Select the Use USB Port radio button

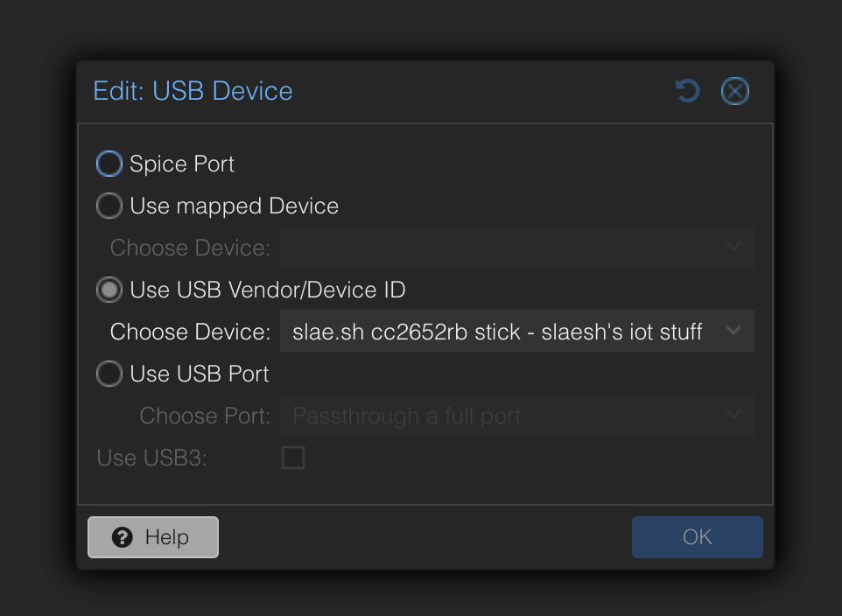109,374
